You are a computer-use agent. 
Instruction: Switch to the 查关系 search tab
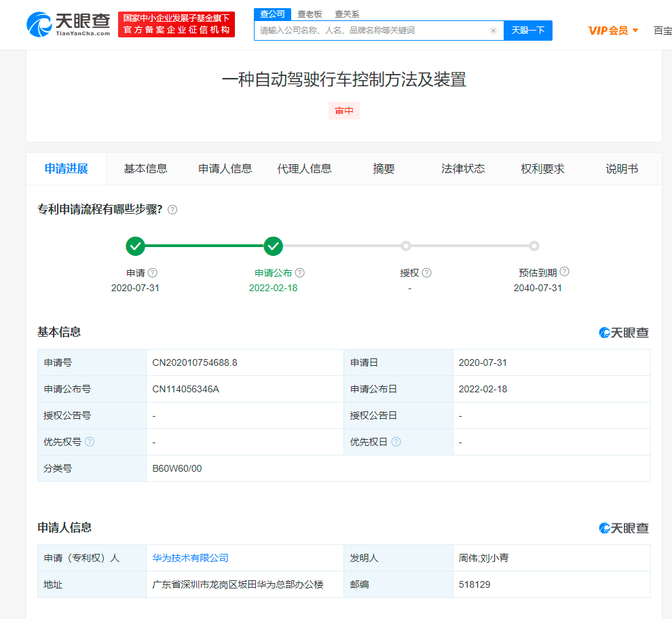(x=347, y=14)
